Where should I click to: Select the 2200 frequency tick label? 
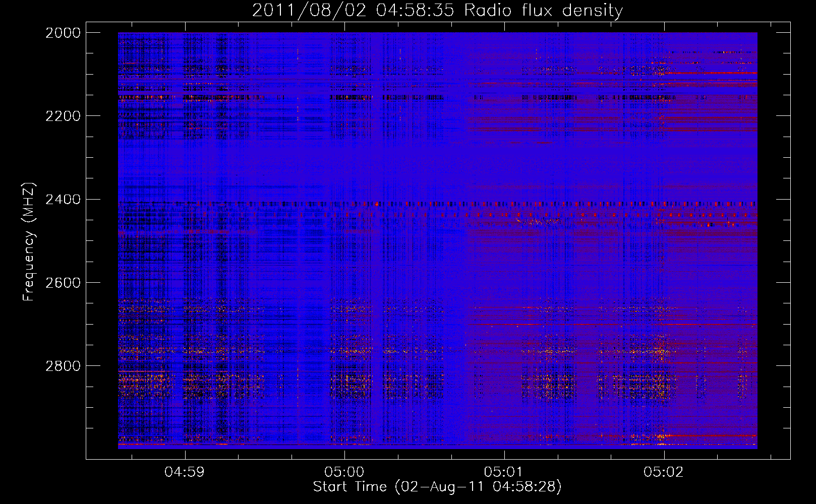(x=63, y=116)
